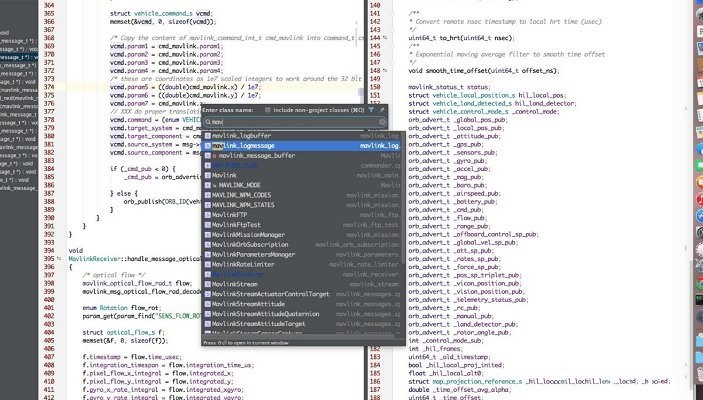Click the gutter marker beside line 395
The height and width of the screenshot is (400, 703).
click(59, 259)
